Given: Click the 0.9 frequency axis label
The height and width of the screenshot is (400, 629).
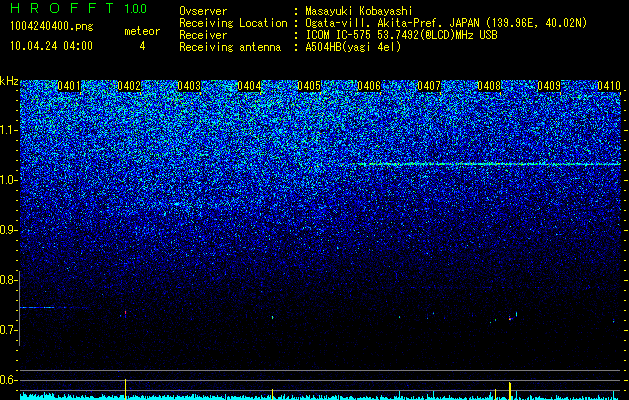Looking at the screenshot, I should 7,230.
